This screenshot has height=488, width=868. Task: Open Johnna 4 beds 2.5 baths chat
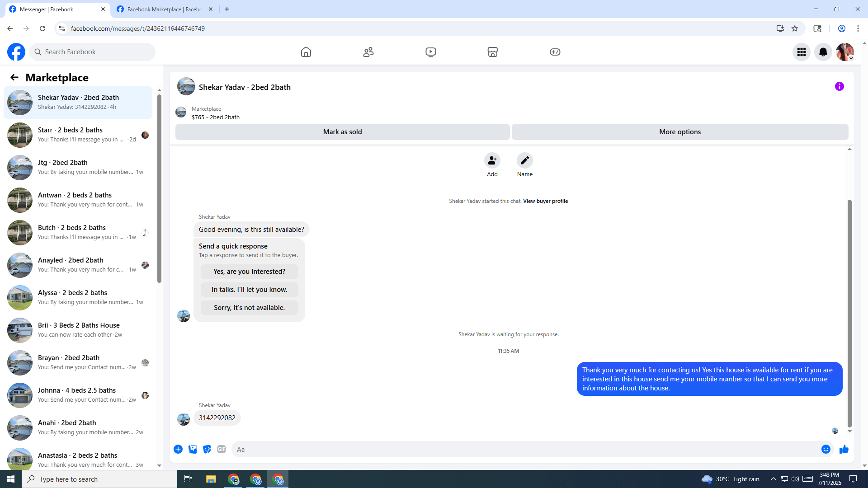click(78, 395)
